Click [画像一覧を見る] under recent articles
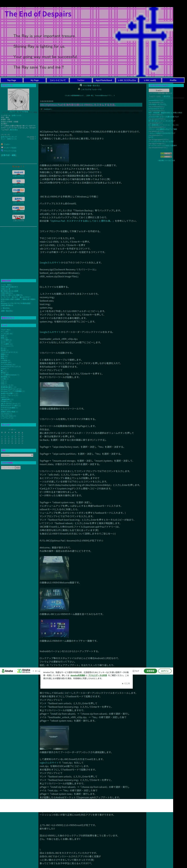 [7, 311]
